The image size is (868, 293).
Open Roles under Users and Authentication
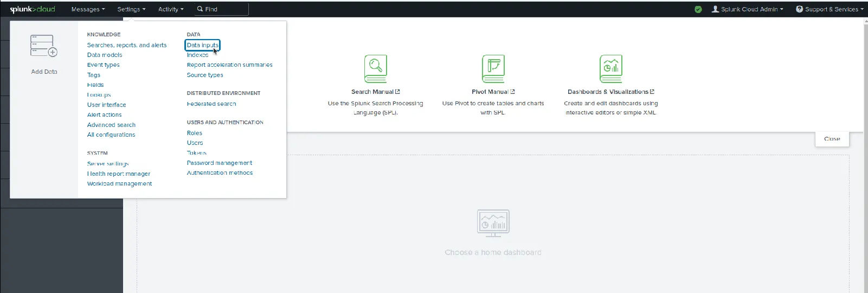(x=195, y=133)
